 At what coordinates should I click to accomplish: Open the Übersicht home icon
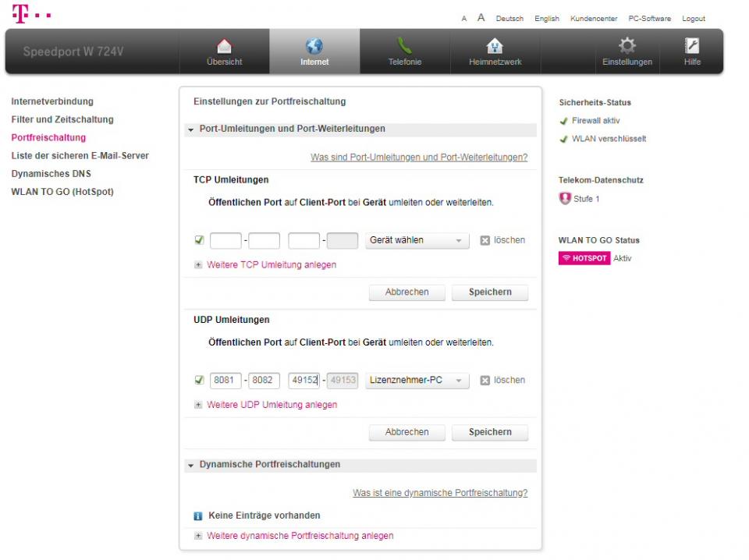[224, 47]
